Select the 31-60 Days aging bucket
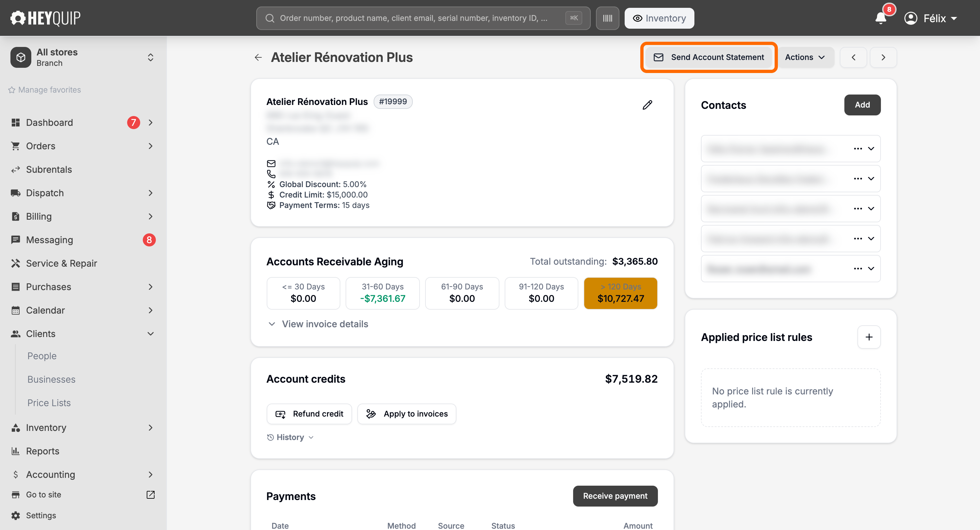The height and width of the screenshot is (530, 980). 382,293
